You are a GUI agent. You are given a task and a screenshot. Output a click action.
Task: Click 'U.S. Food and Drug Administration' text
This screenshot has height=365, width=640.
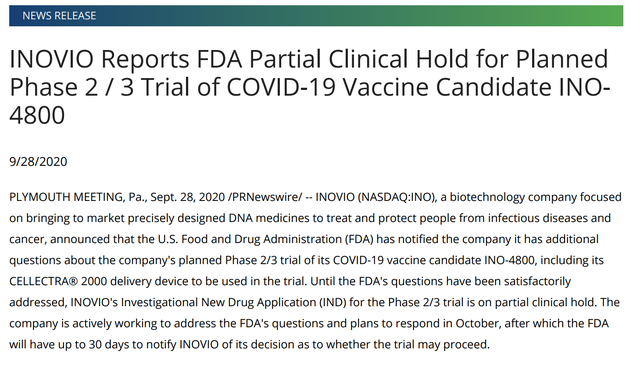click(x=250, y=239)
